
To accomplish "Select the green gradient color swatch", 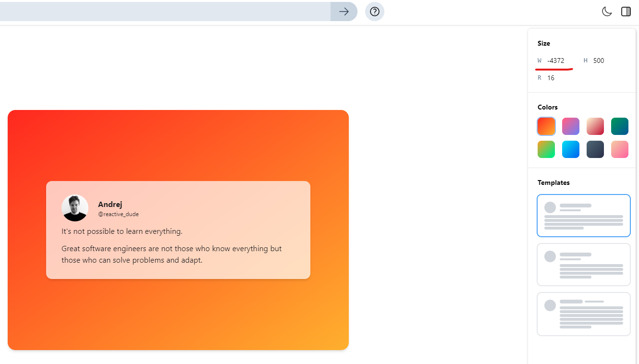I will point(546,149).
